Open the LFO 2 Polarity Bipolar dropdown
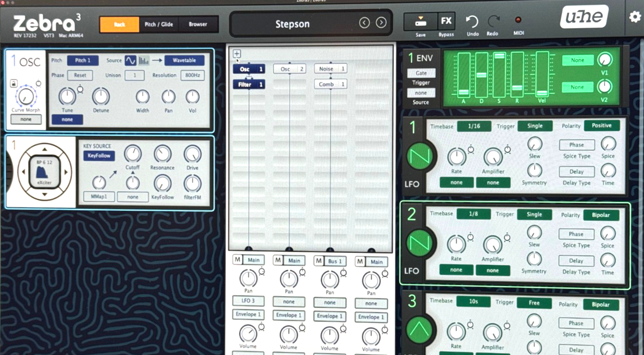The height and width of the screenshot is (355, 644). pos(601,215)
